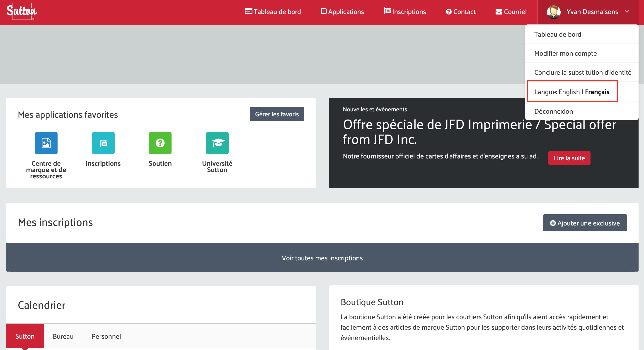Click the Sutton logo
This screenshot has width=644, height=350.
point(22,11)
